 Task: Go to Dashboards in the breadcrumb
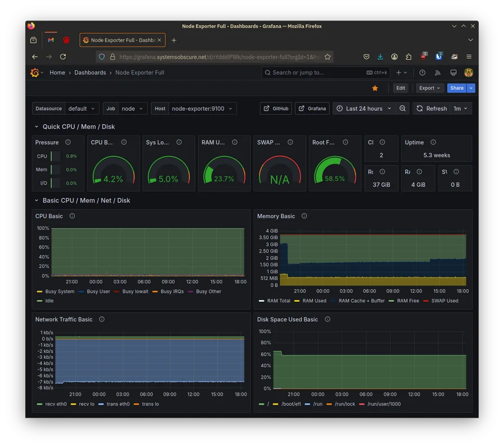(x=90, y=73)
